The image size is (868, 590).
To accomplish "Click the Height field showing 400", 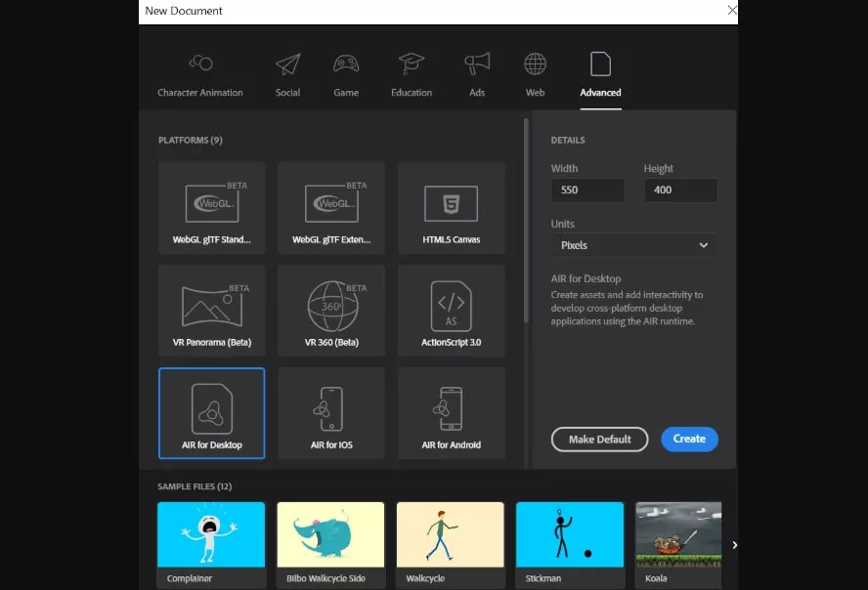I will pos(680,190).
